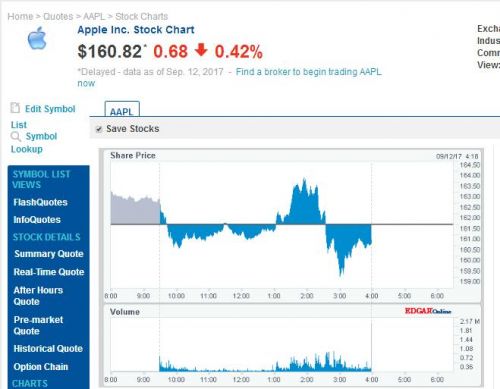Click the Edit Symbol List page icon
The width and height of the screenshot is (500, 389).
pyautogui.click(x=15, y=108)
